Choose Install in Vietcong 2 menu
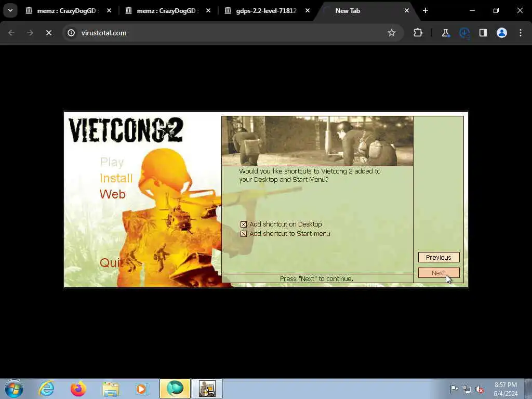This screenshot has width=532, height=399. coord(116,178)
